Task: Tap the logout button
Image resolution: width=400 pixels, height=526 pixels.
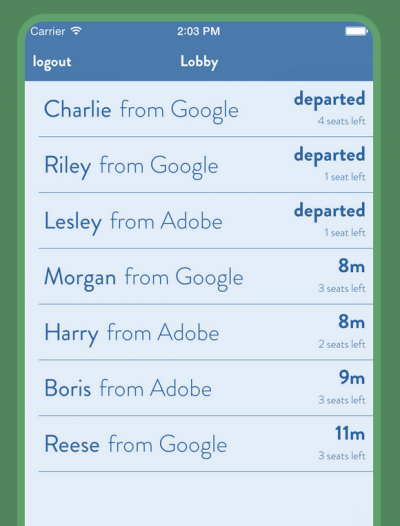Action: pos(52,62)
